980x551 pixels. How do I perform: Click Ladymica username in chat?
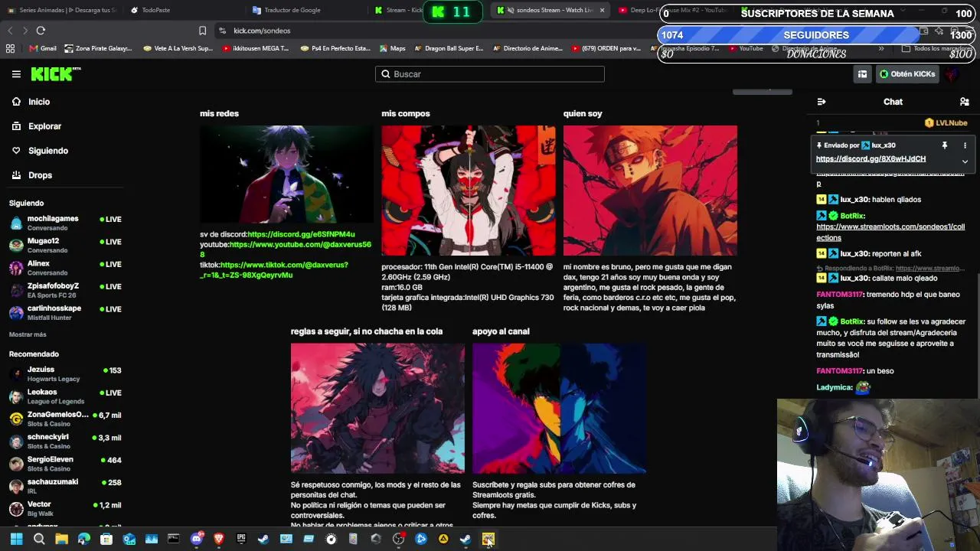coord(835,388)
